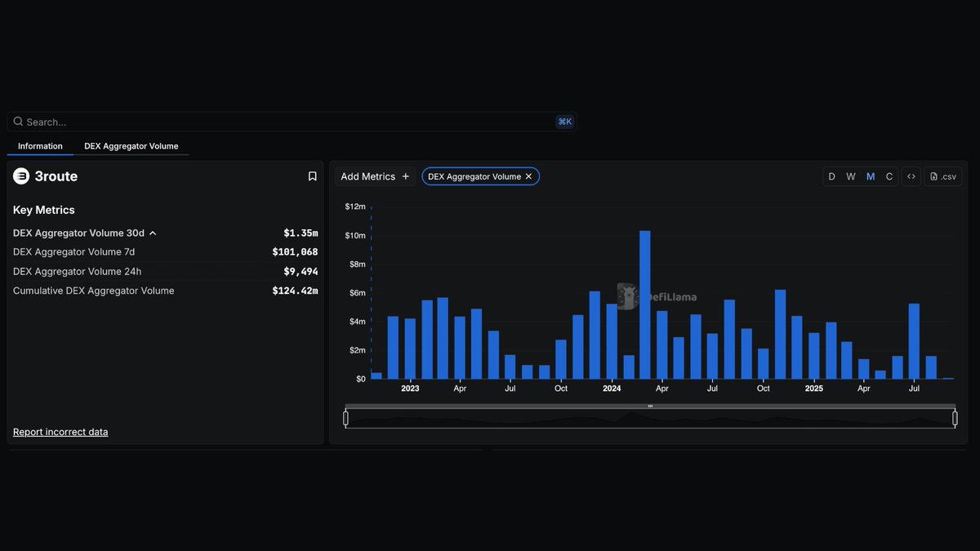Open the Add Metrics dropdown

click(375, 176)
